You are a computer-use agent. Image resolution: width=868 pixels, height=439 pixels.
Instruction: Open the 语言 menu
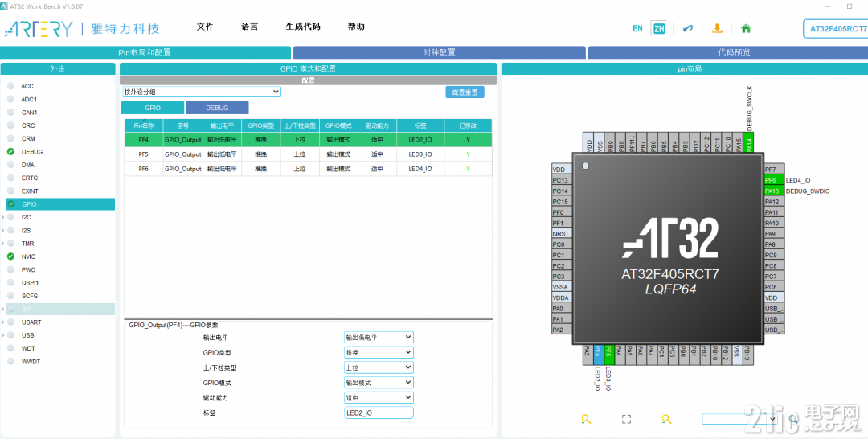point(250,26)
